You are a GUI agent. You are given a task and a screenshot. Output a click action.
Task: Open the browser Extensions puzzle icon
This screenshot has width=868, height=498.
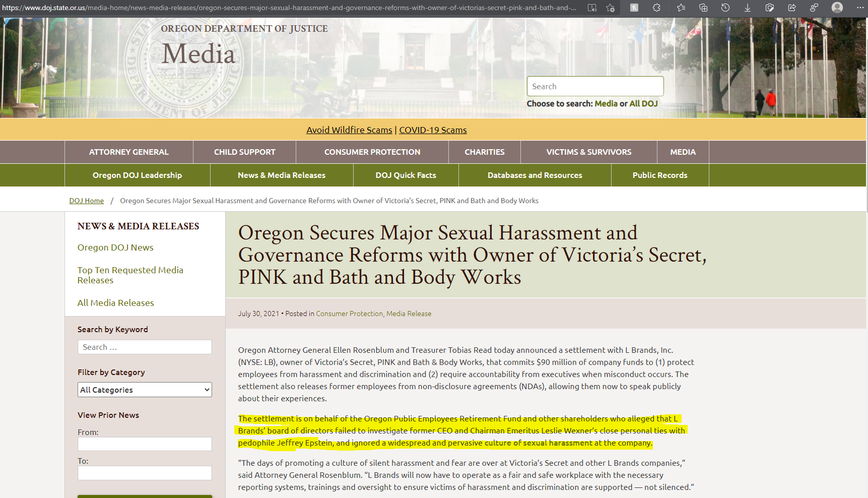click(x=656, y=8)
